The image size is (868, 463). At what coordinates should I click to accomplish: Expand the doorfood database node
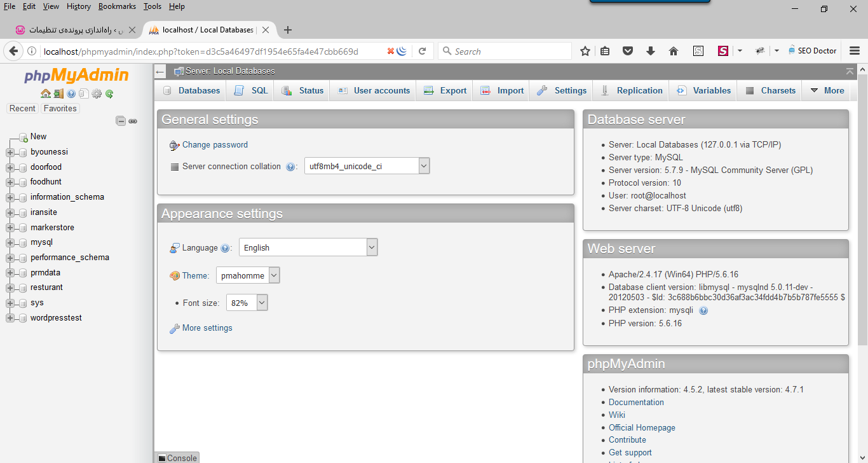tap(10, 167)
